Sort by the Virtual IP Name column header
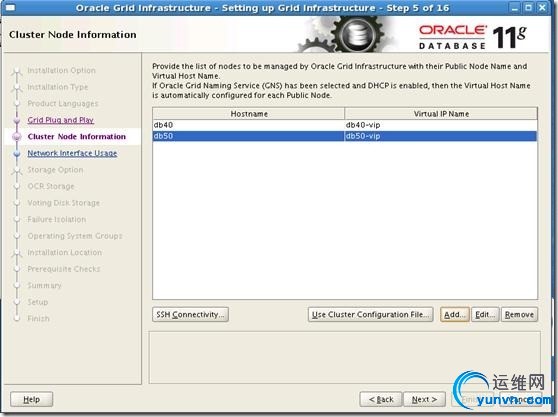 pyautogui.click(x=441, y=114)
